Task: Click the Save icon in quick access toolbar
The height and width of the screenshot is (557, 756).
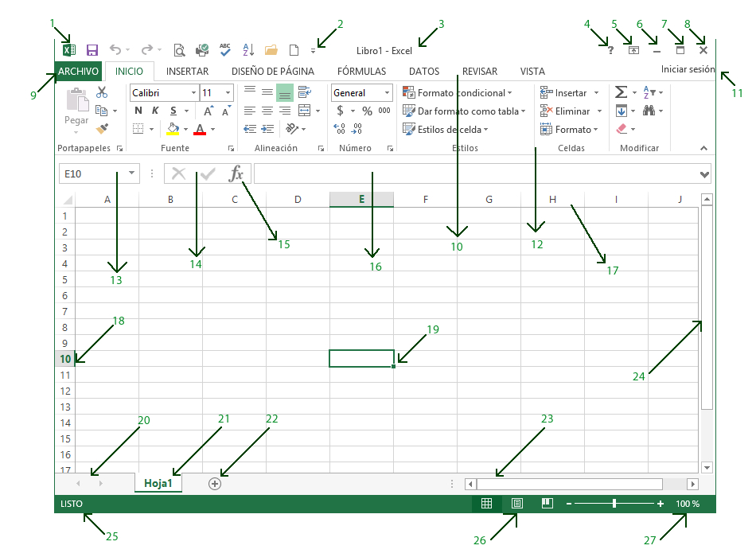Action: (x=92, y=50)
